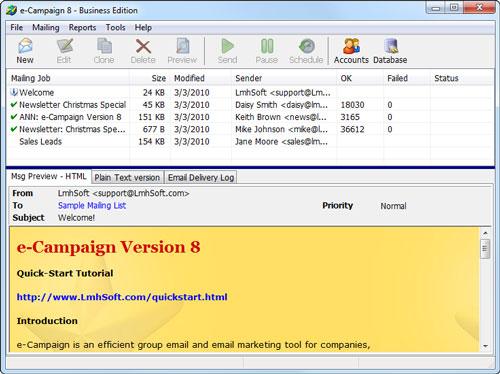Click green checkmark beside Newsletter: Christmas Spe...
500x374 pixels.
[14, 129]
